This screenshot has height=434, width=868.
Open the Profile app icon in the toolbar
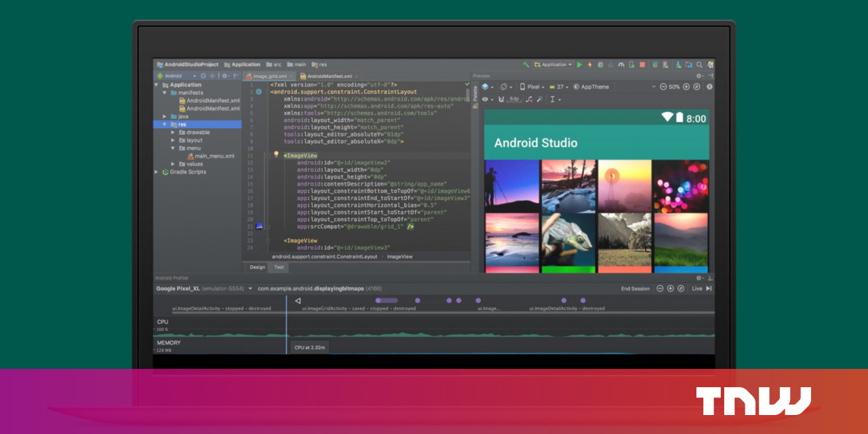pos(621,64)
